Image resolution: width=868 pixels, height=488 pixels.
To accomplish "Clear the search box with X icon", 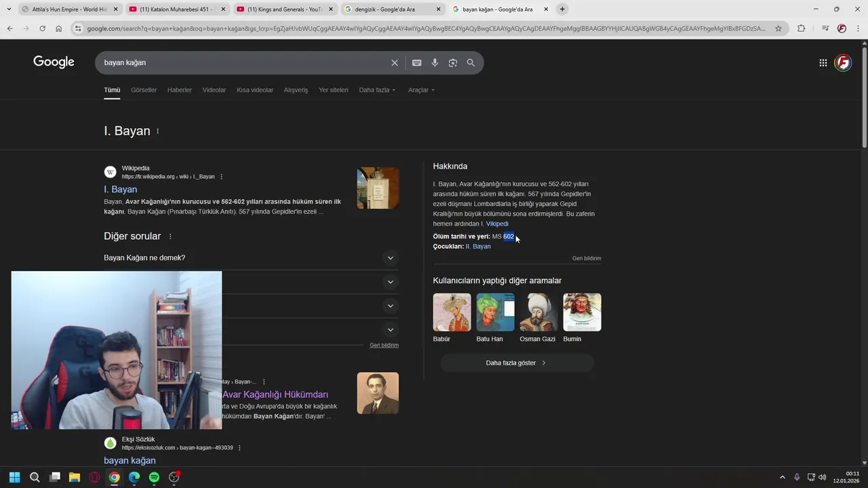I will 395,62.
